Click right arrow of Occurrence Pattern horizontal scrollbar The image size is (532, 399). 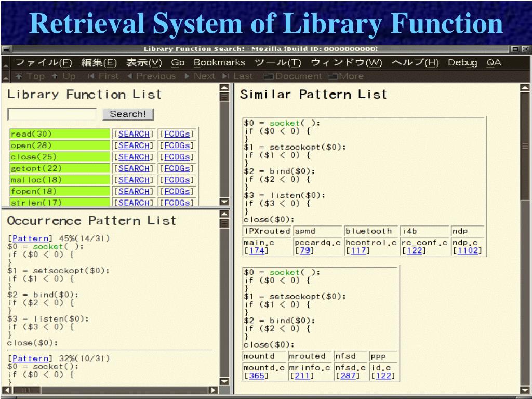click(x=214, y=390)
